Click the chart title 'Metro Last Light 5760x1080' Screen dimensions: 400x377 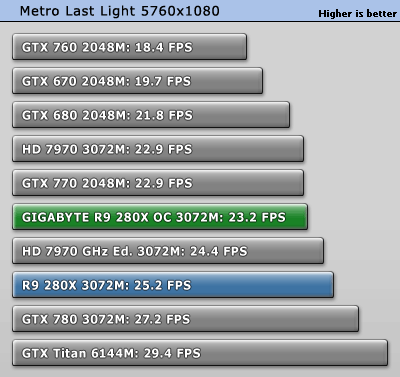pyautogui.click(x=120, y=11)
